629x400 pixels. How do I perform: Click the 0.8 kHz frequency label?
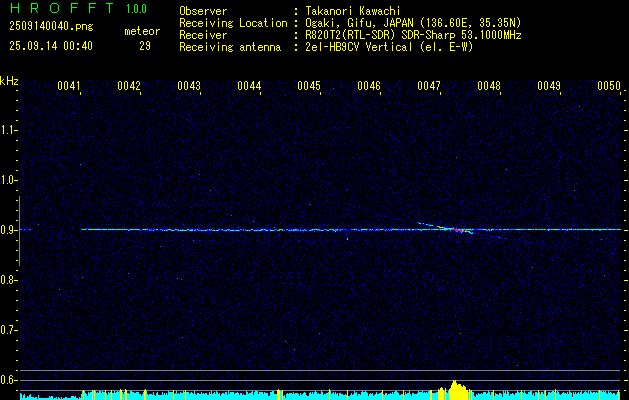coord(8,280)
